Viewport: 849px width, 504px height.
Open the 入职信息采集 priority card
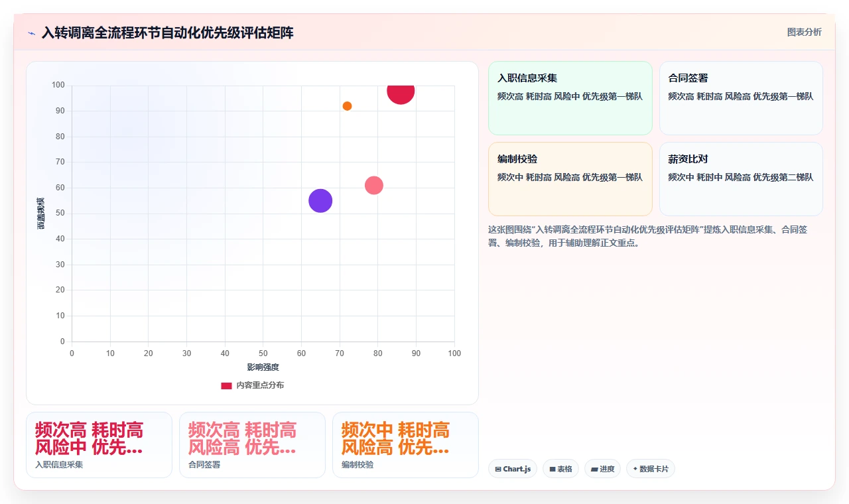(570, 98)
